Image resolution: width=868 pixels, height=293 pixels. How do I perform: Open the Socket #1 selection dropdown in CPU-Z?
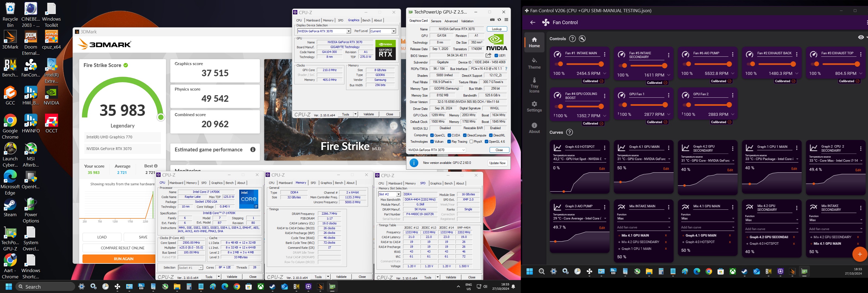(x=190, y=268)
